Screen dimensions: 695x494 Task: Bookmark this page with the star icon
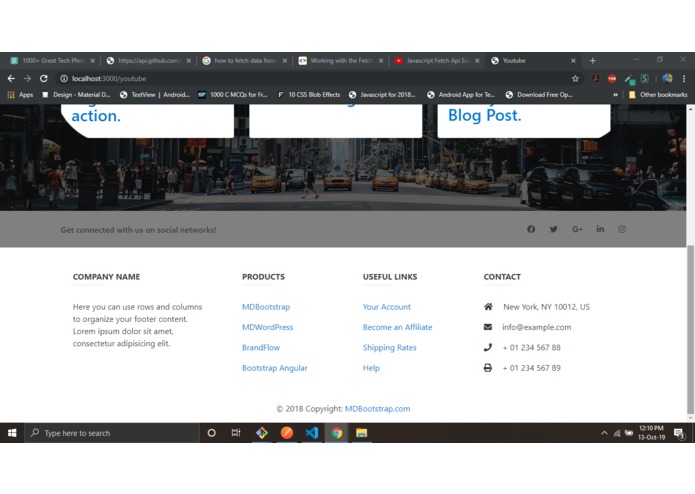coord(575,78)
